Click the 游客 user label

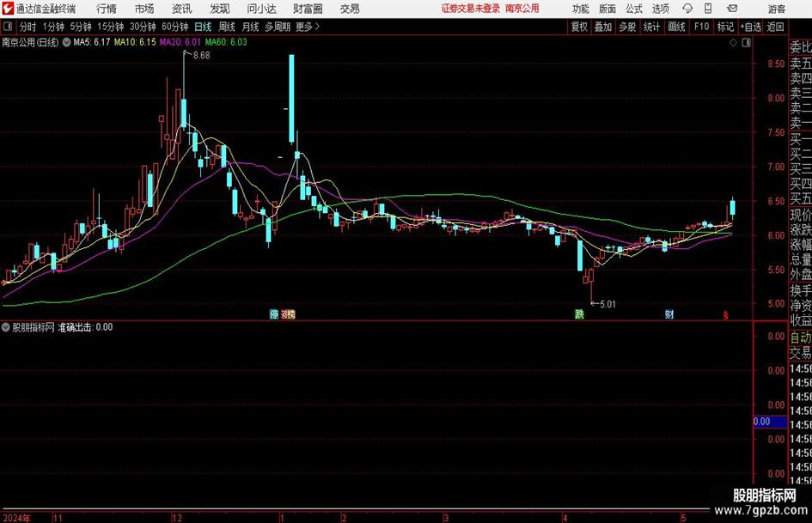tap(777, 9)
